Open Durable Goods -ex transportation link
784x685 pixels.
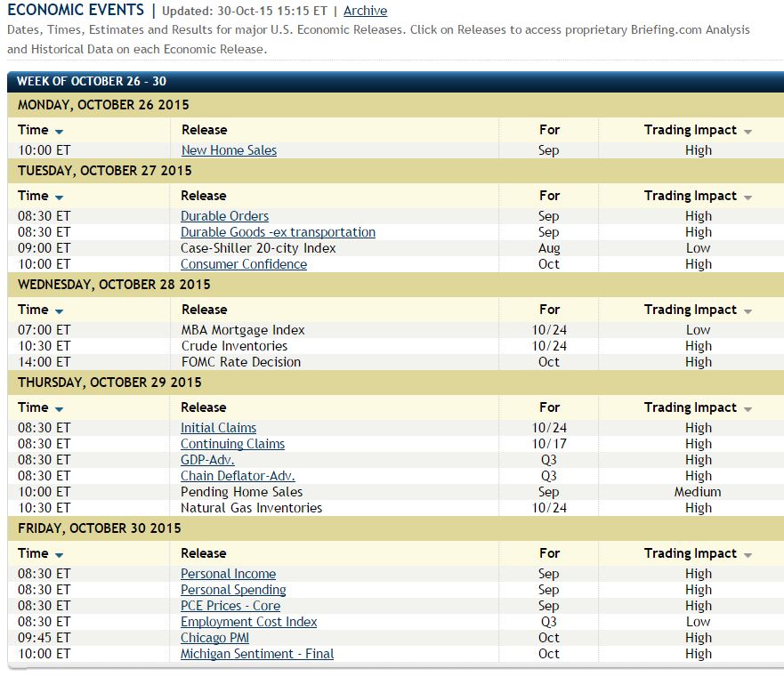(278, 232)
